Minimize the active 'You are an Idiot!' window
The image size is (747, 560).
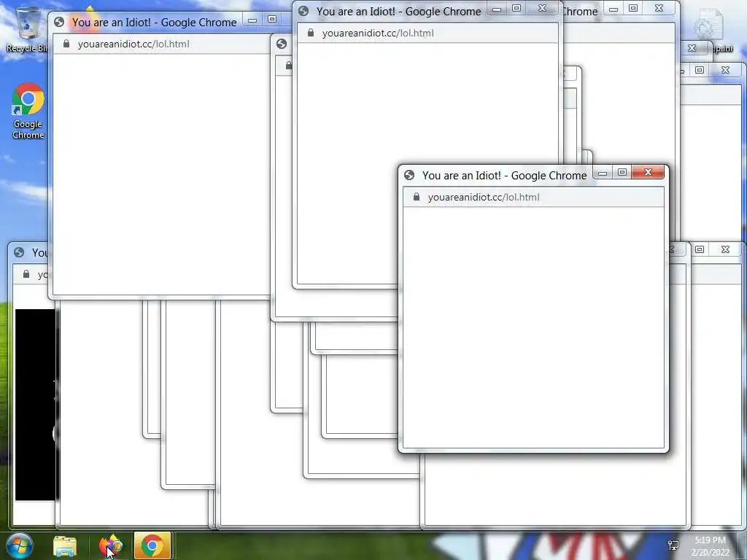tap(603, 173)
